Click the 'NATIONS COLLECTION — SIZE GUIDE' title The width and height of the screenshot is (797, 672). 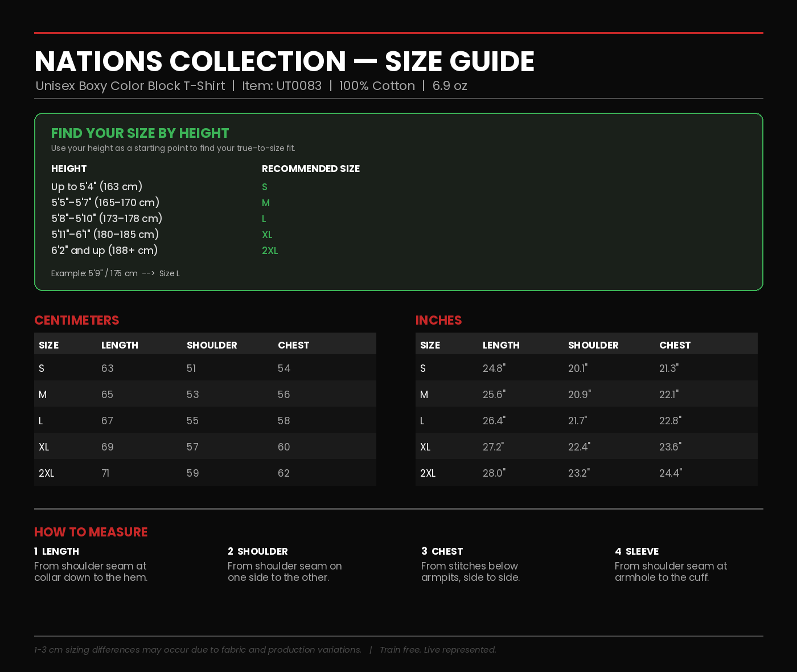[284, 62]
